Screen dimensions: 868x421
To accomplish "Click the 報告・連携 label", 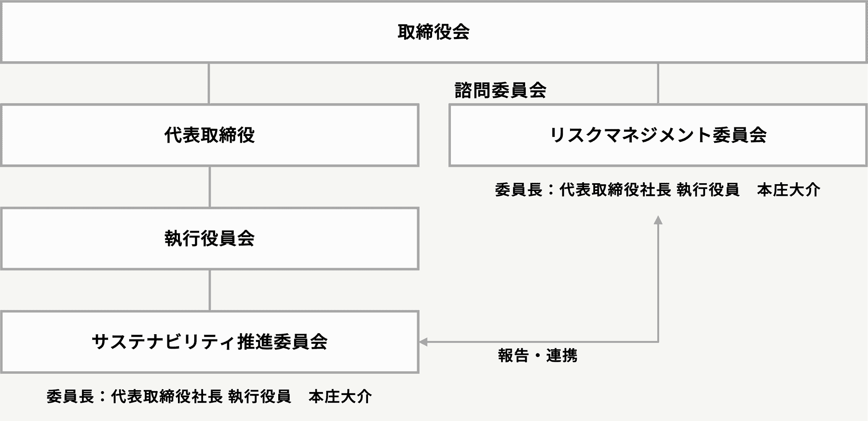I will coord(538,355).
